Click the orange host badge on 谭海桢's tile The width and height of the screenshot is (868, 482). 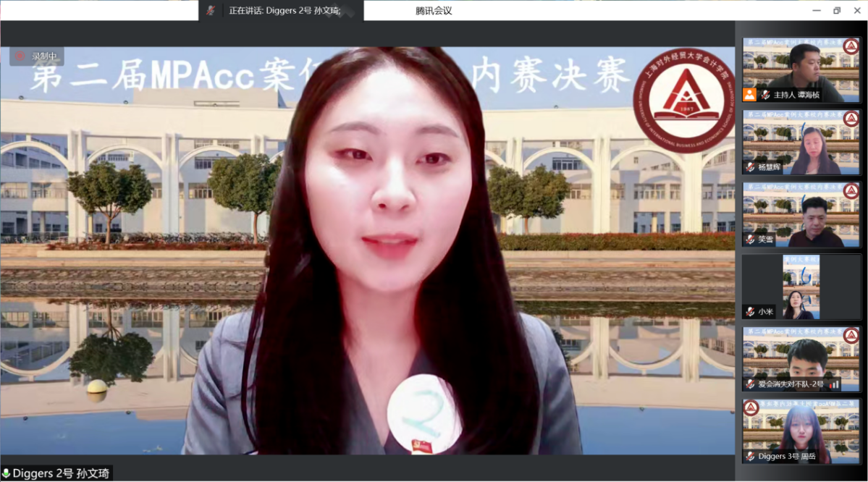click(x=750, y=95)
